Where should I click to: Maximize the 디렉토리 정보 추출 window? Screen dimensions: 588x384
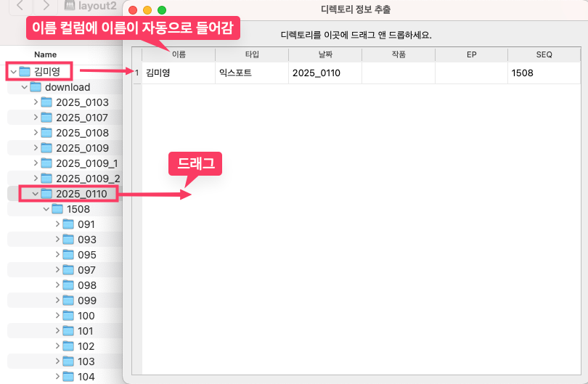pos(162,10)
